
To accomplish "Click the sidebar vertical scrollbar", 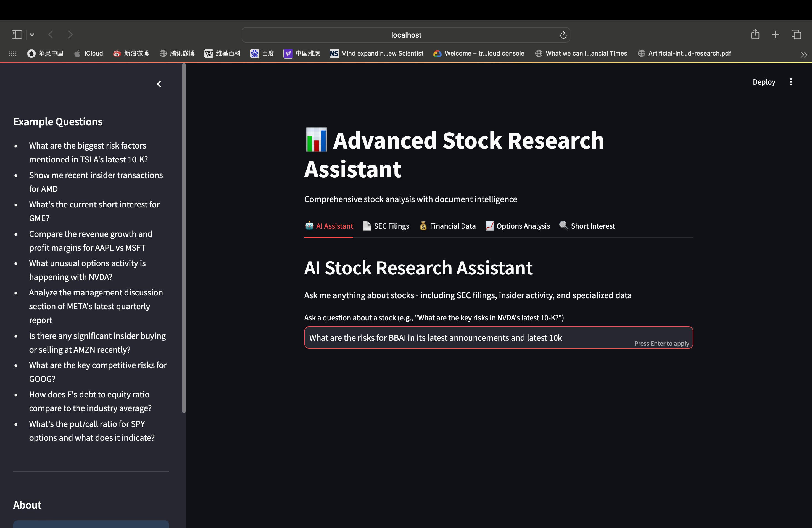I will [184, 239].
